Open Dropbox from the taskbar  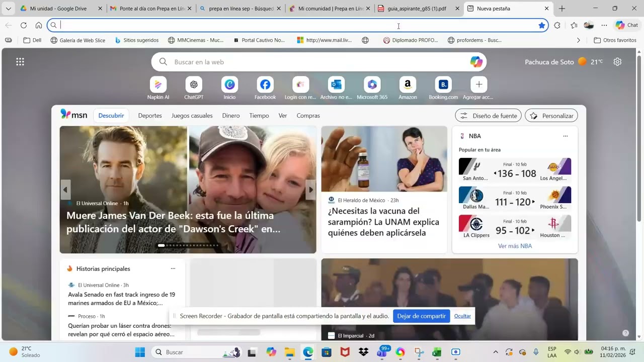coord(363,352)
